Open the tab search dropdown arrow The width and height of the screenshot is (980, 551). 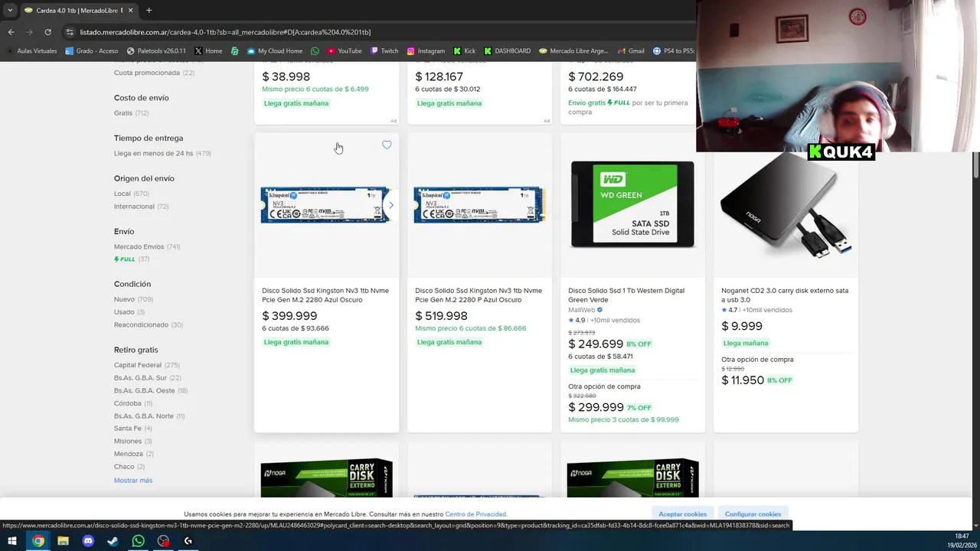10,10
